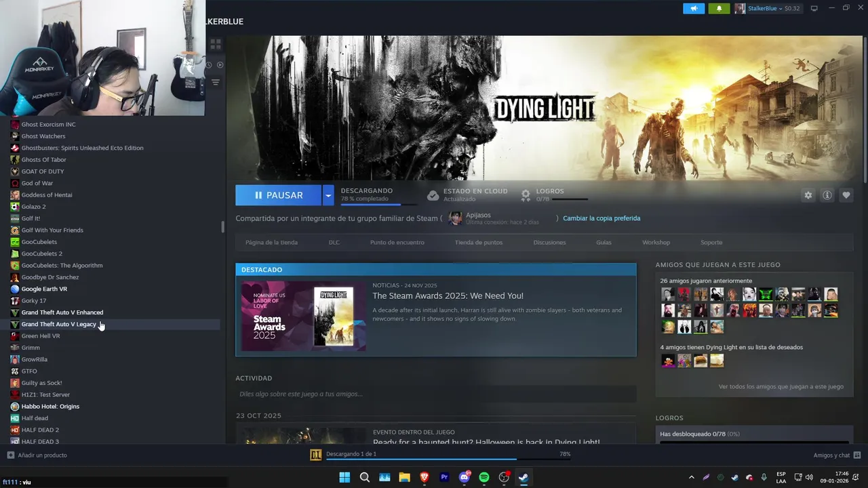The image size is (868, 488).
Task: Sort library by recent activity clock icon
Action: [209, 65]
